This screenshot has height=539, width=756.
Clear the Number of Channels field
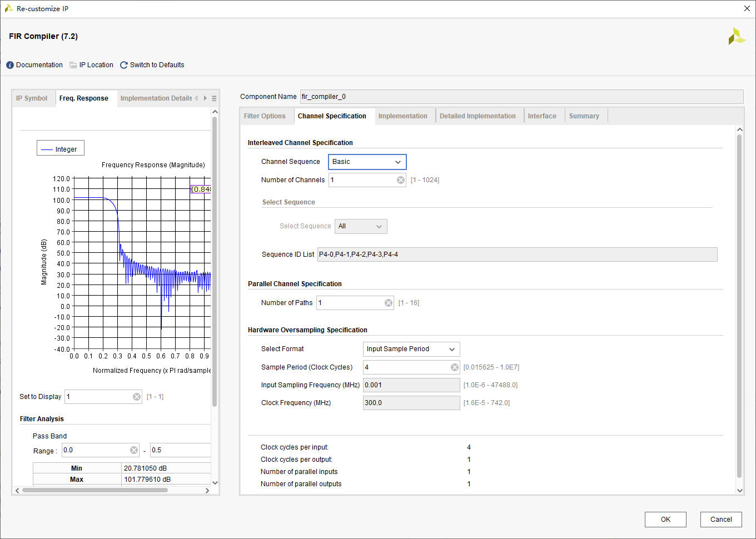(401, 180)
